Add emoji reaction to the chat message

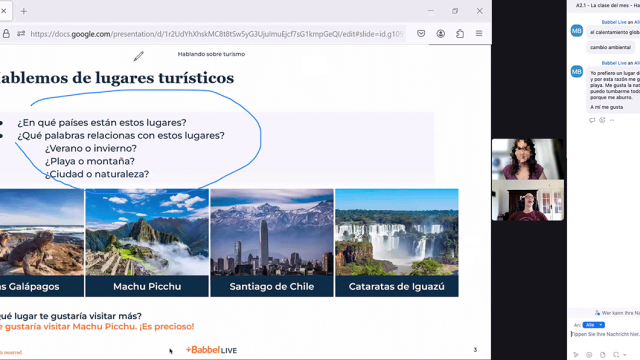coord(602,120)
